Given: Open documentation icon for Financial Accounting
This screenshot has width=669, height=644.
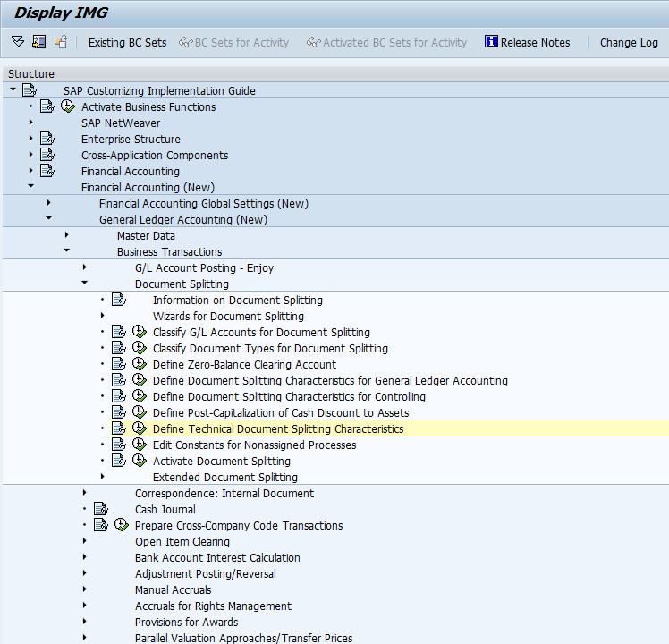Looking at the screenshot, I should (47, 171).
